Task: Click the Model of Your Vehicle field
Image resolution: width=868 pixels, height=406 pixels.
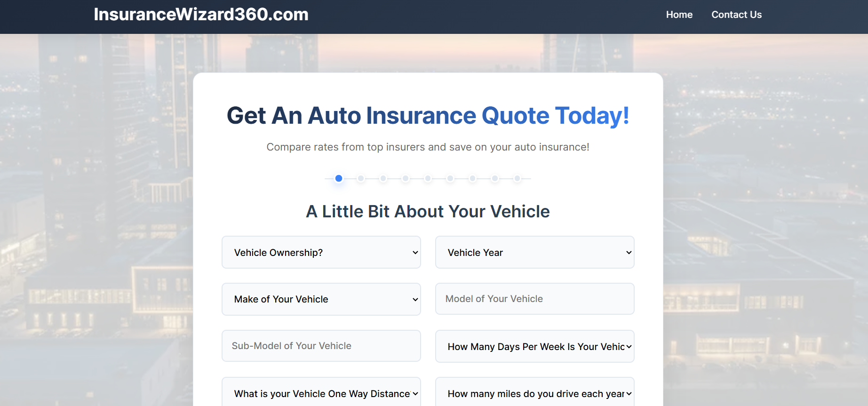Action: tap(535, 299)
